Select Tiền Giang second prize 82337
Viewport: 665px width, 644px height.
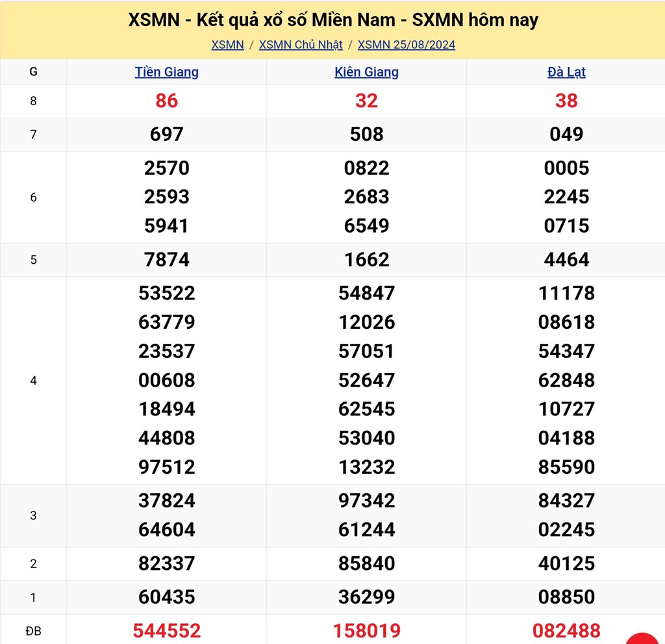click(x=167, y=563)
